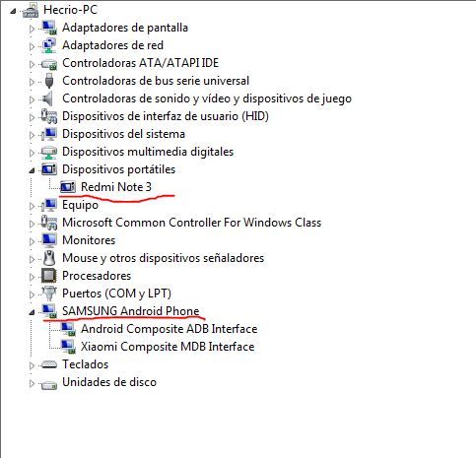This screenshot has width=476, height=458.
Task: Collapse the Hecrio-PC root node
Action: pyautogui.click(x=13, y=11)
